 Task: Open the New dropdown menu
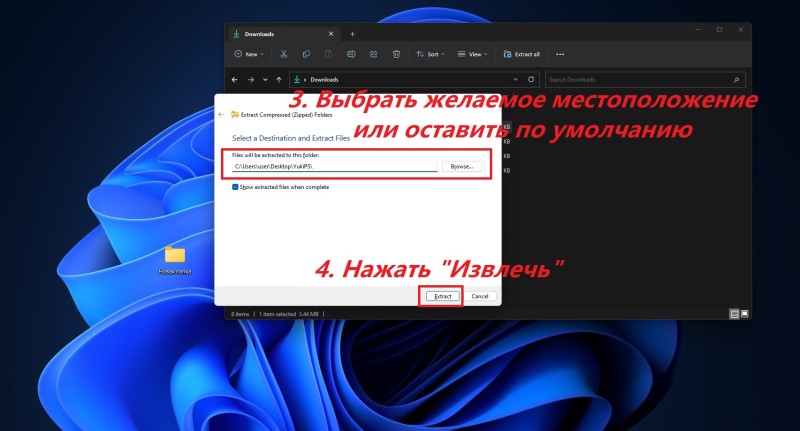tap(251, 54)
